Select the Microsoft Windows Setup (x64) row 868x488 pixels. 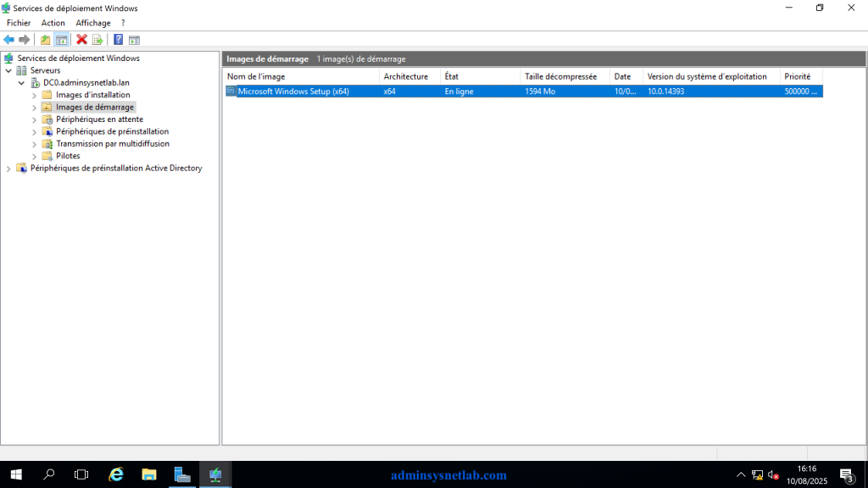[524, 91]
